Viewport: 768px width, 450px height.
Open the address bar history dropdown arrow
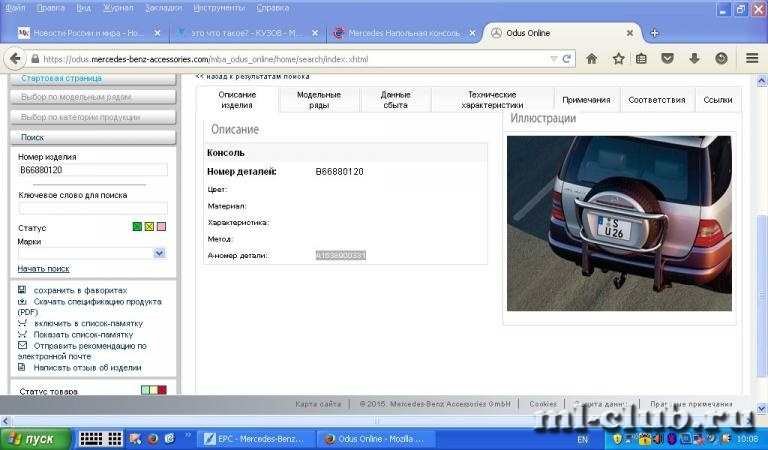(x=553, y=59)
